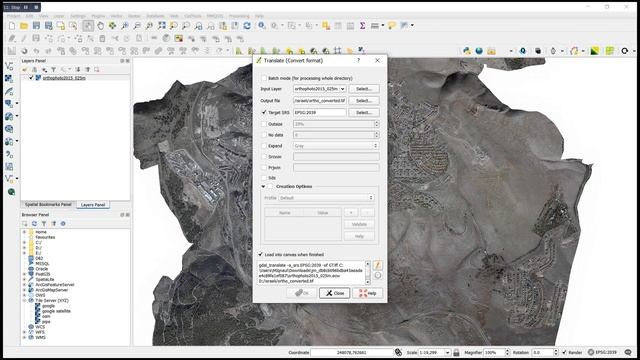Click Select button for Output file
The height and width of the screenshot is (360, 640).
point(364,100)
